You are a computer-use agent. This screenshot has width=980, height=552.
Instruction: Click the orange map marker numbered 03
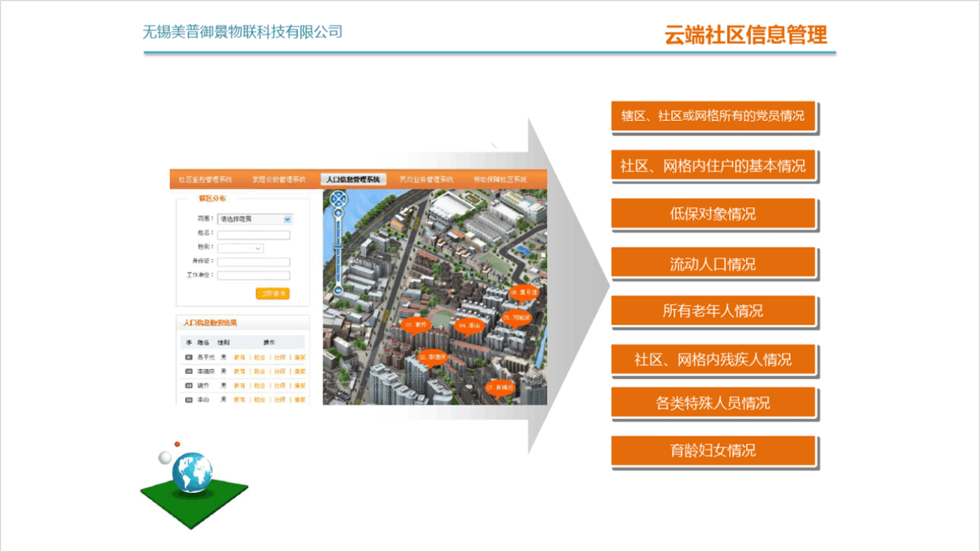click(x=416, y=325)
